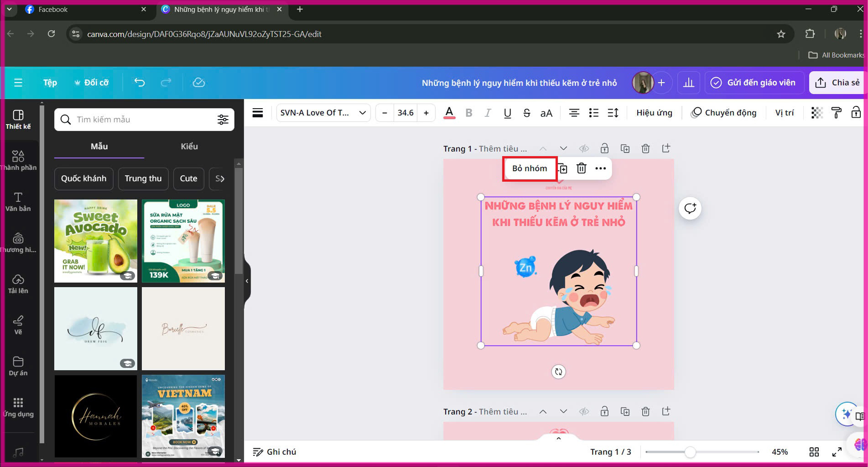Move Trang 1 down with chevron
Screen dimensions: 868x467
point(564,148)
